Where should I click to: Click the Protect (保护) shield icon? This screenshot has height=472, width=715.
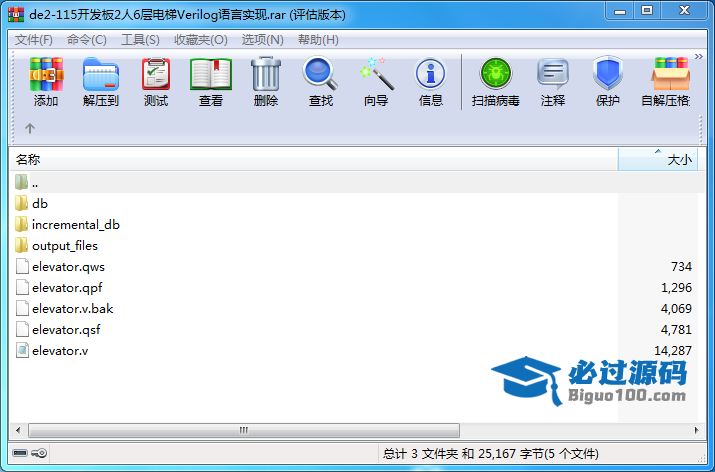point(608,73)
